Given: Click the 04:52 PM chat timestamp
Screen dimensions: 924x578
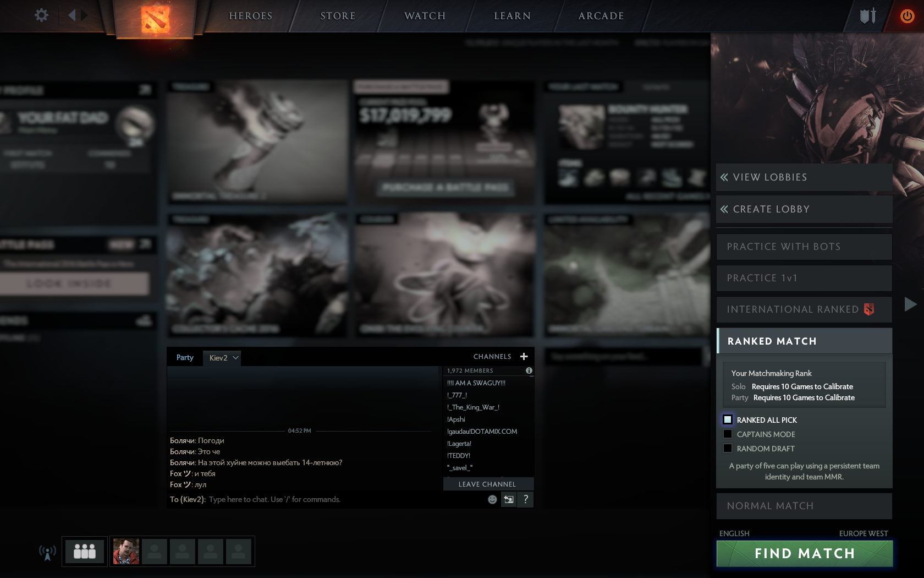Looking at the screenshot, I should point(300,430).
